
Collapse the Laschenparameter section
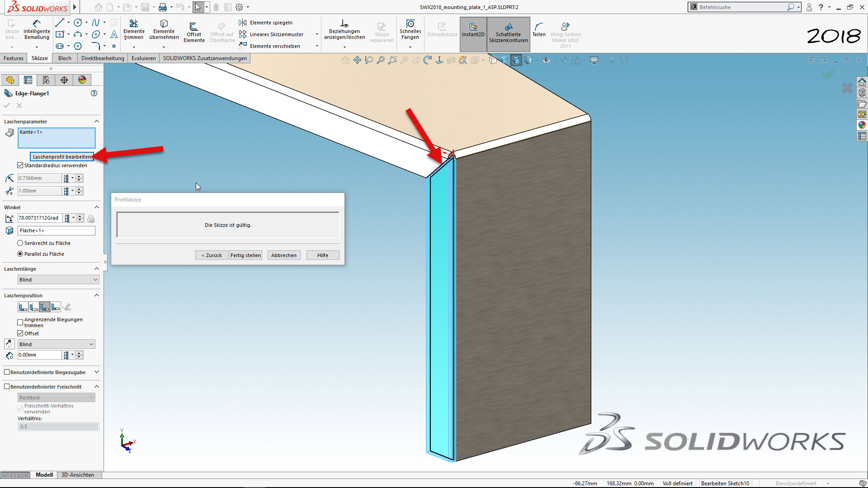[x=96, y=122]
